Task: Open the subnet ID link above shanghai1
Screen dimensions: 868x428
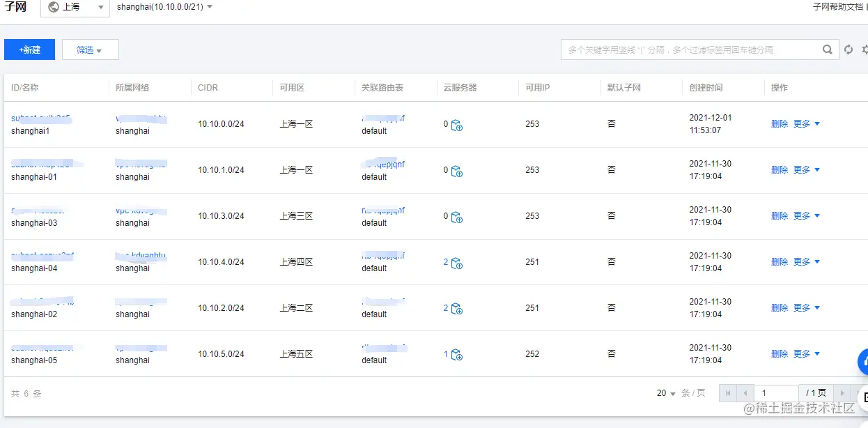Action: [x=41, y=118]
